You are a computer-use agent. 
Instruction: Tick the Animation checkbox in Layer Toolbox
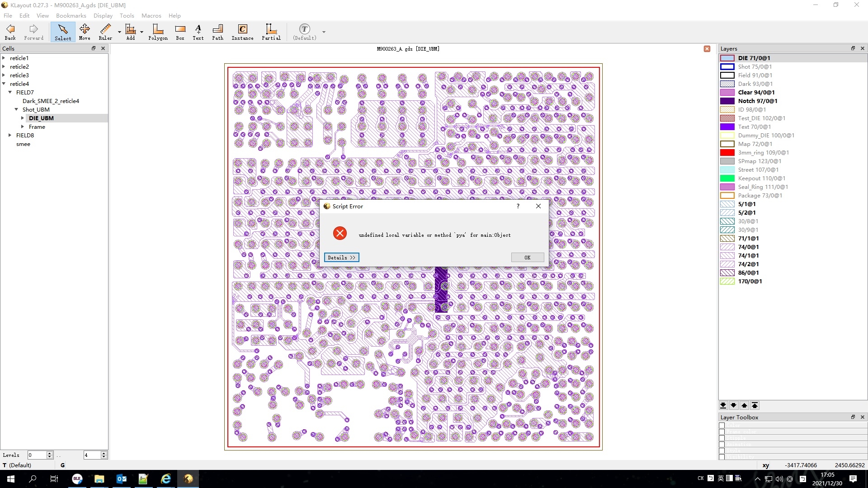[722, 444]
